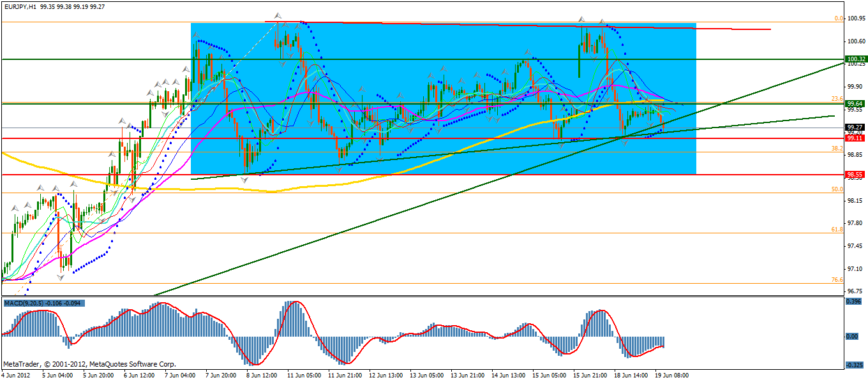Viewport: 868px width, 380px height.
Task: Select the 98.55 red price level tag
Action: pyautogui.click(x=855, y=174)
